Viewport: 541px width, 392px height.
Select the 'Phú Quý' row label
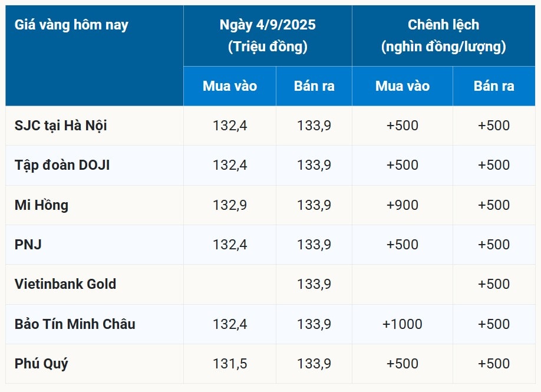(41, 364)
